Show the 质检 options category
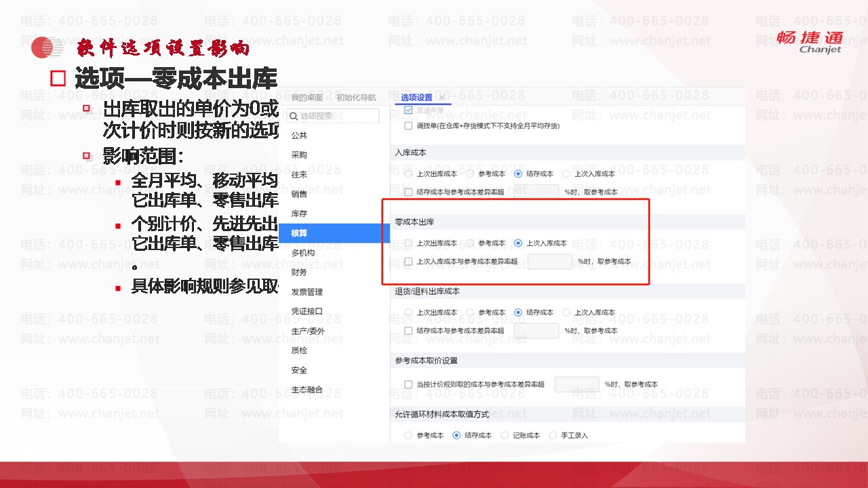Screen dimensions: 868x488 coord(299,350)
